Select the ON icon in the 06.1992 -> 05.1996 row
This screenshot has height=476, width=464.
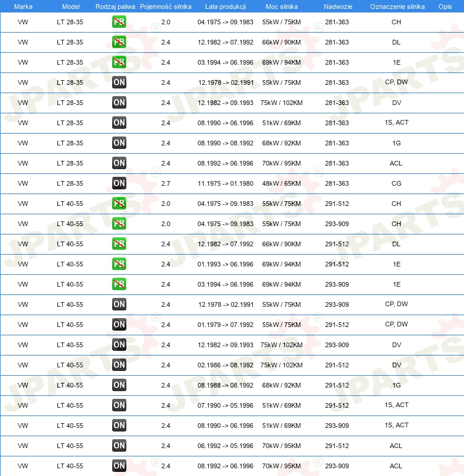[119, 446]
